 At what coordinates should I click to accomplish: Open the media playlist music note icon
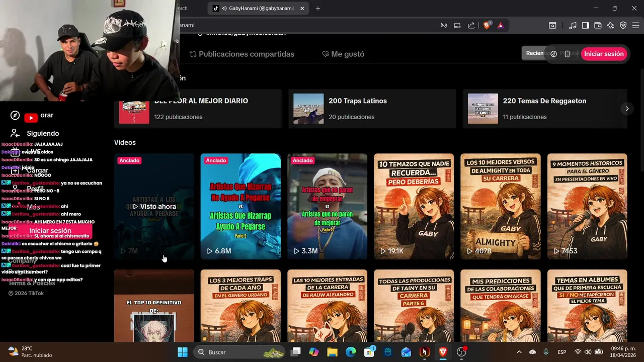click(x=573, y=25)
